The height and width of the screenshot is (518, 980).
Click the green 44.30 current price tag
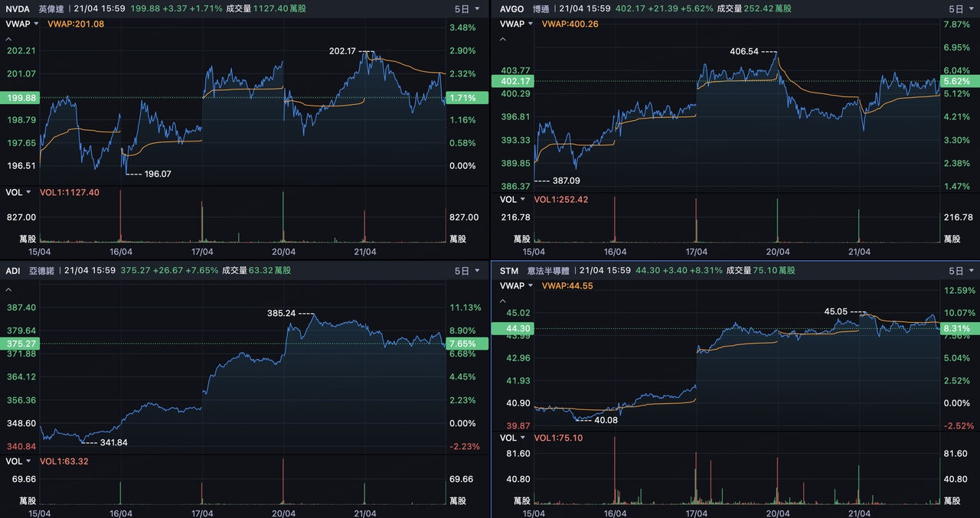point(514,329)
